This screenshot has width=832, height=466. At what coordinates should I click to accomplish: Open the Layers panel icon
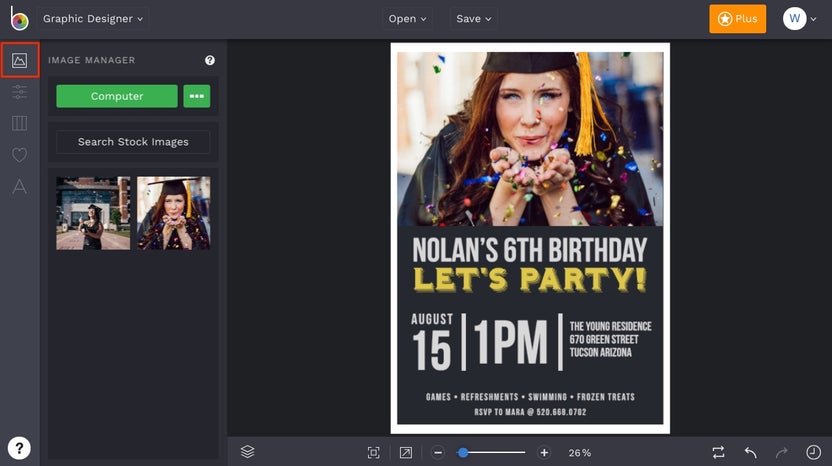click(247, 452)
